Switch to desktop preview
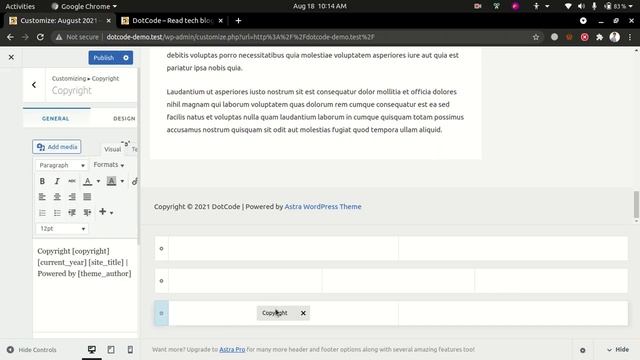The image size is (640, 360). point(92,350)
